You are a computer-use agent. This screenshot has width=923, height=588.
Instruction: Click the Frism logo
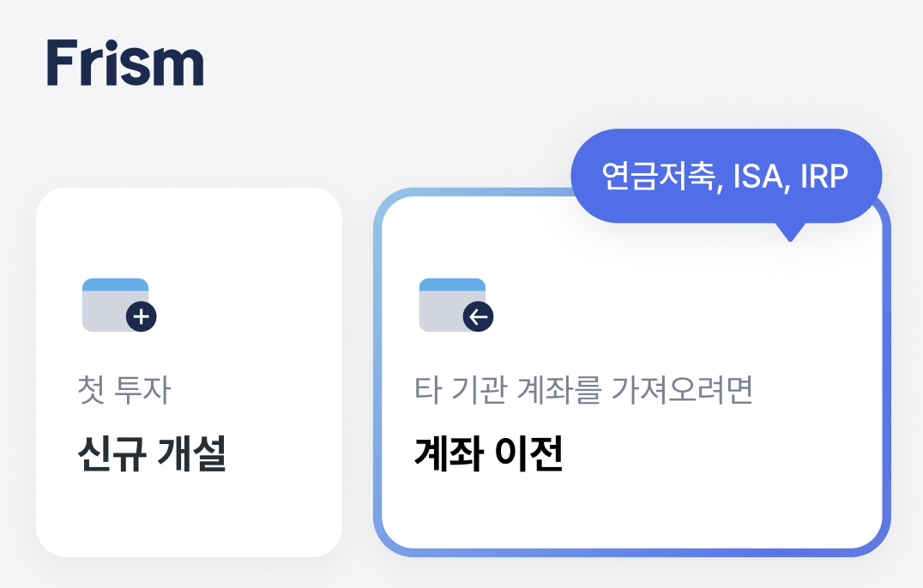pyautogui.click(x=125, y=63)
